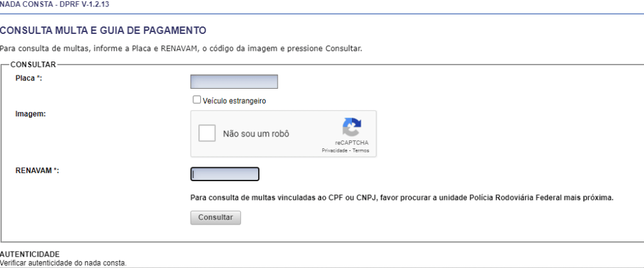Open the reCAPTCHA Termos link
644x268 pixels.
coord(361,151)
